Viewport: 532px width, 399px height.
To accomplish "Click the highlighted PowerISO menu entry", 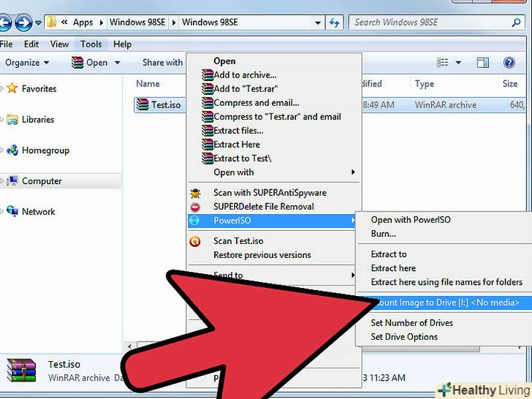I will (x=272, y=221).
